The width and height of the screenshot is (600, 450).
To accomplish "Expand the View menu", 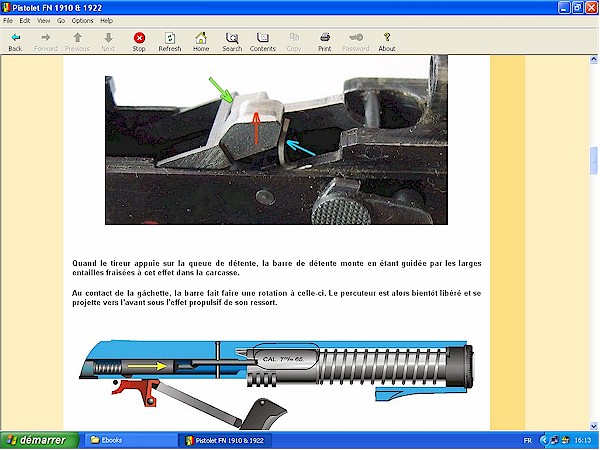I will pos(43,20).
